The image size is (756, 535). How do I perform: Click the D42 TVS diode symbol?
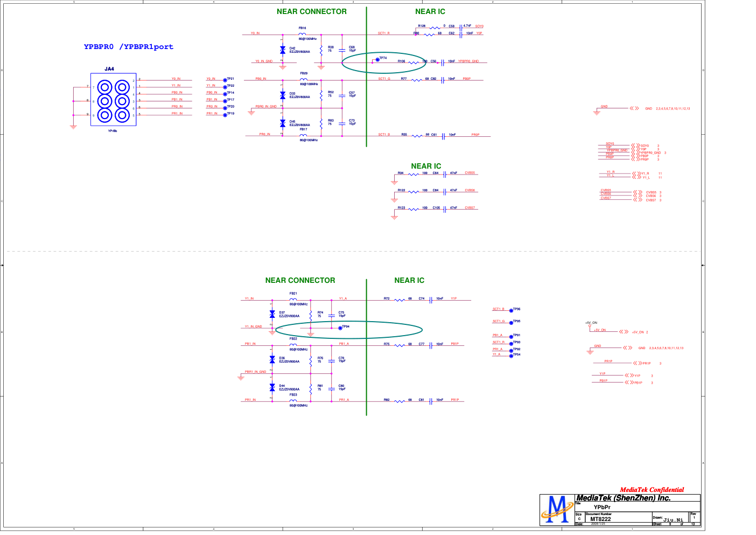point(283,51)
